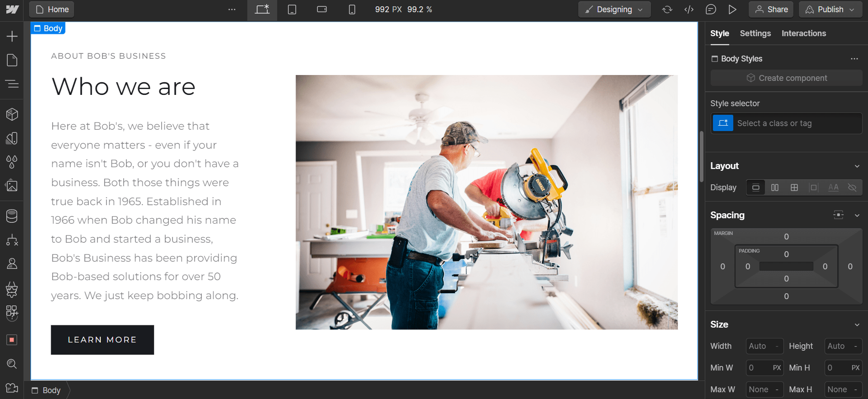
Task: Open the Home page selector
Action: [x=52, y=9]
